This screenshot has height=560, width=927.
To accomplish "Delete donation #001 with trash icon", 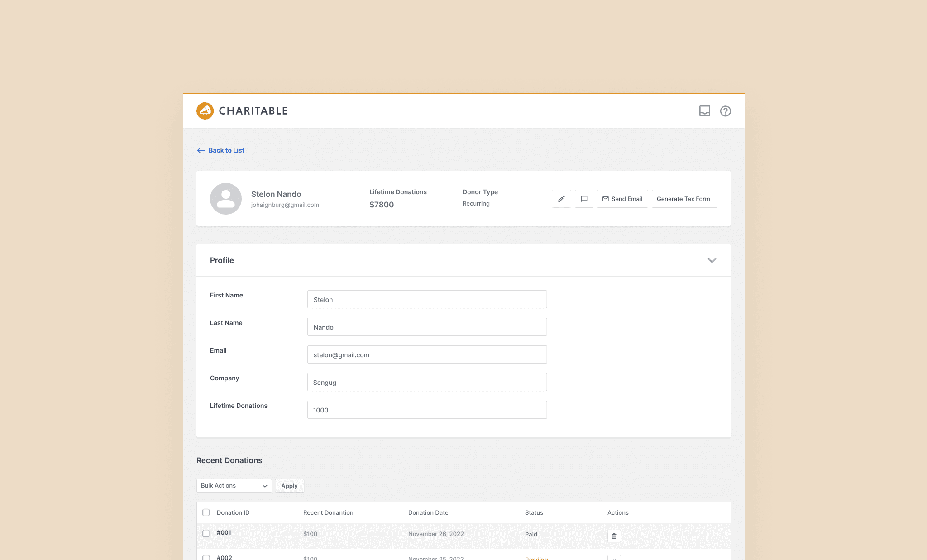I will pyautogui.click(x=614, y=536).
